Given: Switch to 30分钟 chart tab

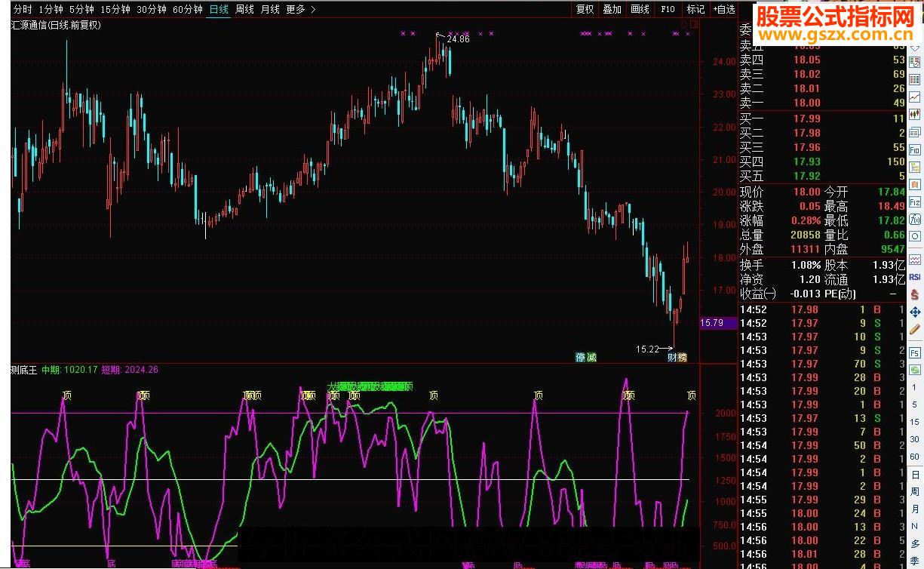Looking at the screenshot, I should tap(152, 9).
